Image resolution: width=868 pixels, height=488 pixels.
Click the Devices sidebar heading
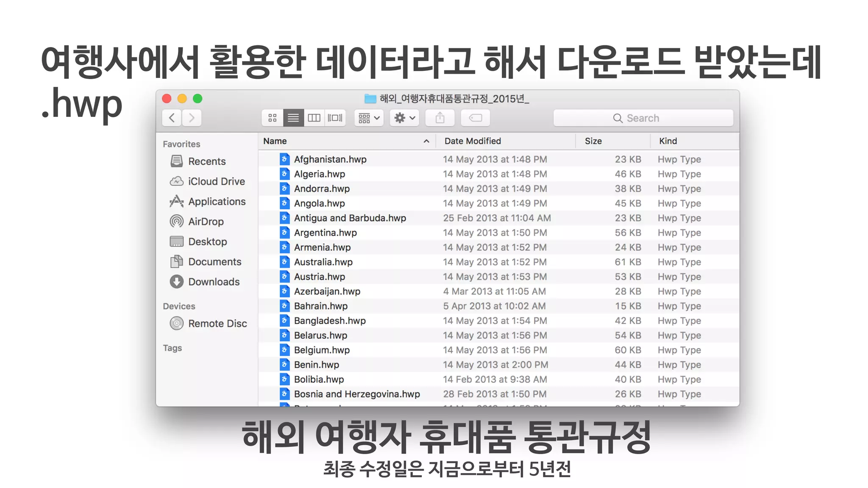coord(179,306)
